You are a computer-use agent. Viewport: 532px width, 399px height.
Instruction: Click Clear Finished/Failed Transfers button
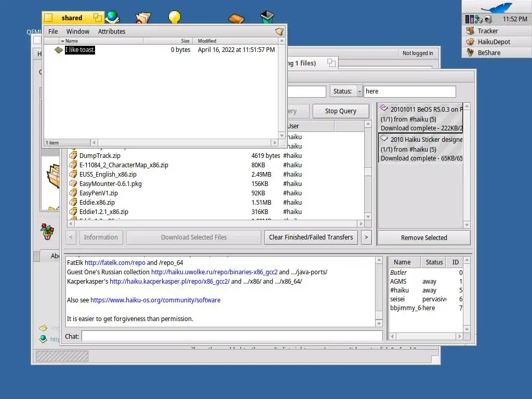[x=311, y=237]
